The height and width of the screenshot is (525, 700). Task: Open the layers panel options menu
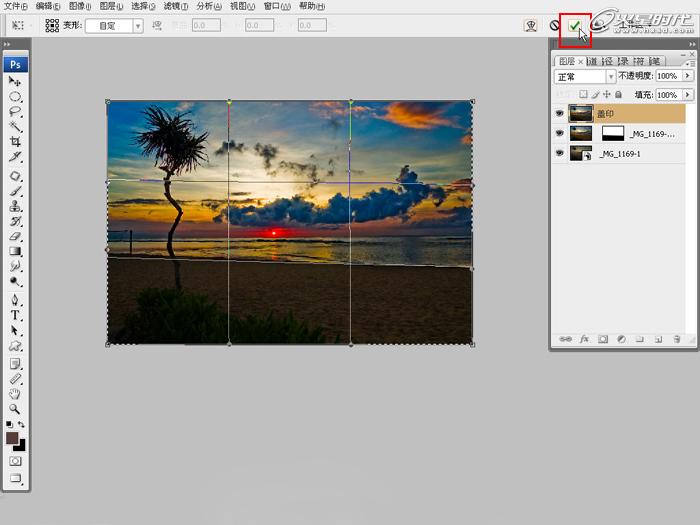click(x=689, y=63)
